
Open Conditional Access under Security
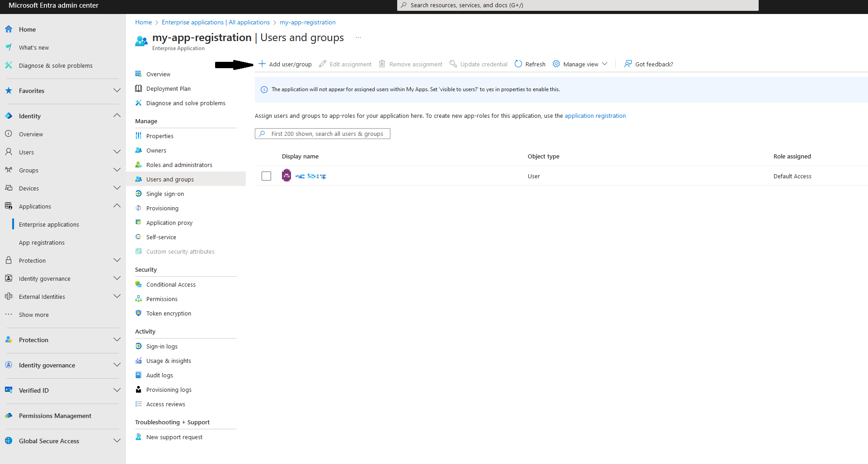click(x=171, y=284)
